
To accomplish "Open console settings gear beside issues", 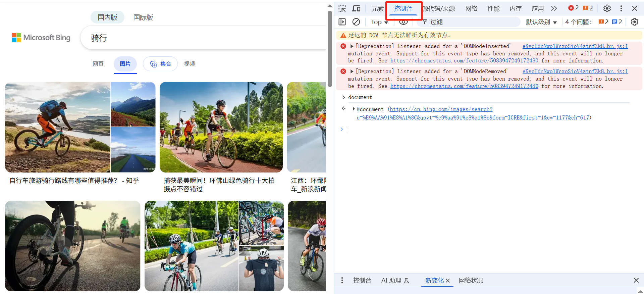I will (635, 22).
